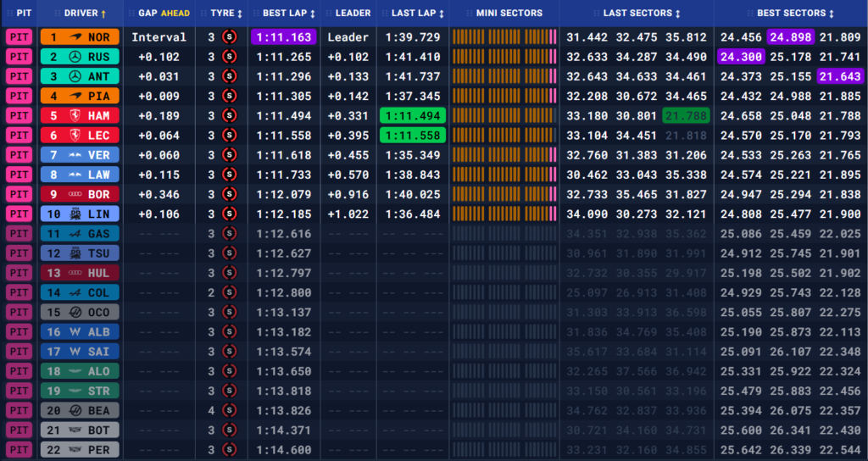Click the PIT badge for HAM
Viewport: 868px width, 461px height.
tap(19, 115)
